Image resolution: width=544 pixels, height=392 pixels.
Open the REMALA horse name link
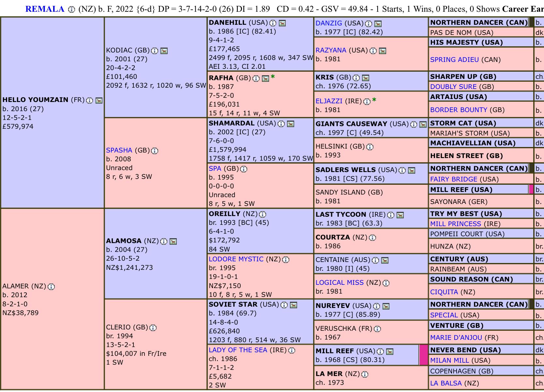coord(45,9)
